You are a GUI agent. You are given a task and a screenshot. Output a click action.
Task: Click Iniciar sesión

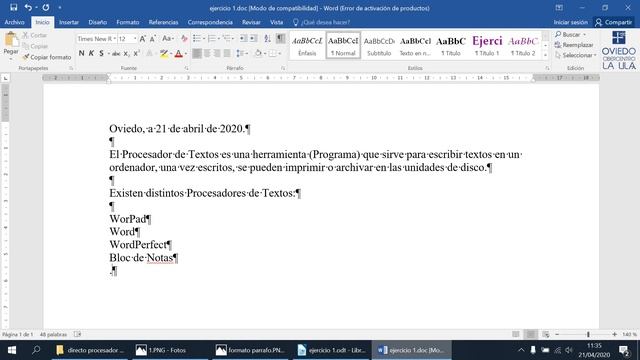point(571,22)
